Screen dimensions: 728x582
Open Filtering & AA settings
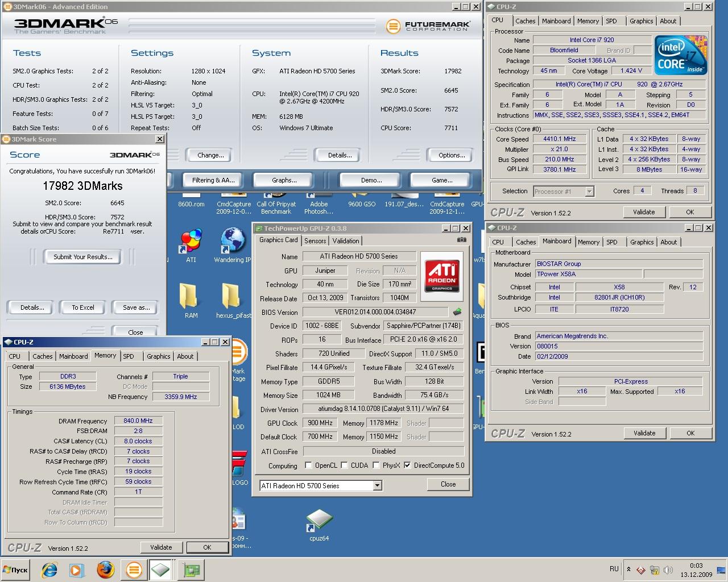pyautogui.click(x=213, y=180)
